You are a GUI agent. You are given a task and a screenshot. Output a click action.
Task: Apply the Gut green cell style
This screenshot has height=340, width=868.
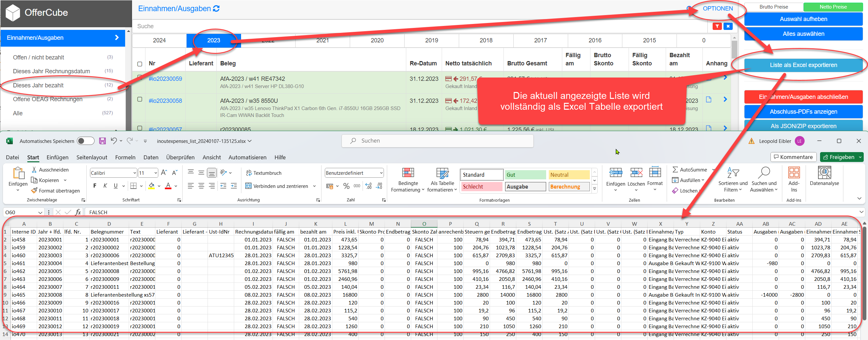525,174
